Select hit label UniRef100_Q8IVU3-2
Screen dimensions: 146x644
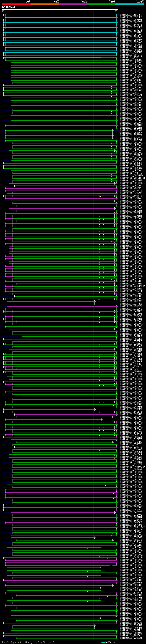(132, 176)
